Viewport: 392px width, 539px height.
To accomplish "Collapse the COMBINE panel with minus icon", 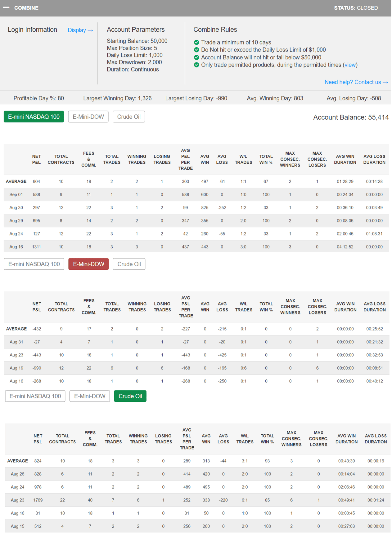I will (x=6, y=7).
